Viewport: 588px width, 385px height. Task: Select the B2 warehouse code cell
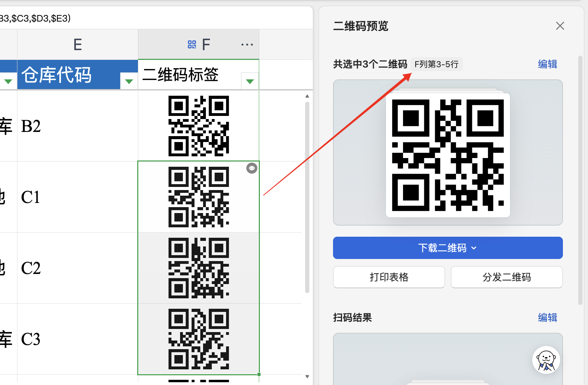pyautogui.click(x=78, y=126)
